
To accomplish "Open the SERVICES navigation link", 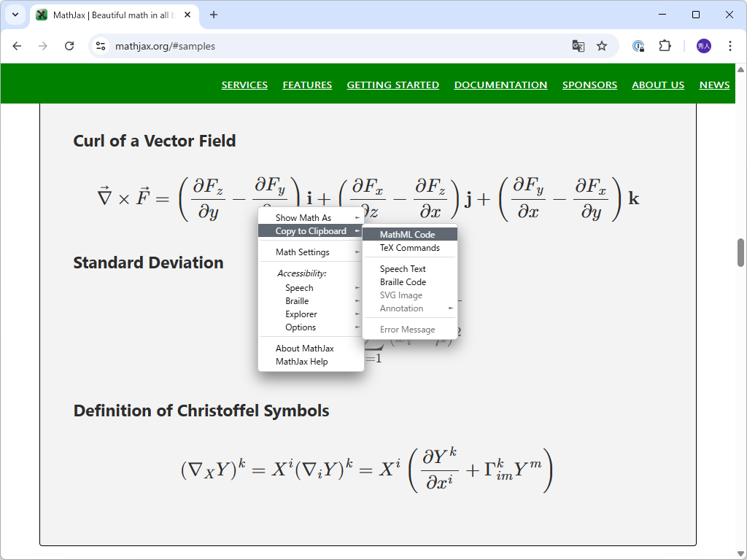I will [x=244, y=85].
